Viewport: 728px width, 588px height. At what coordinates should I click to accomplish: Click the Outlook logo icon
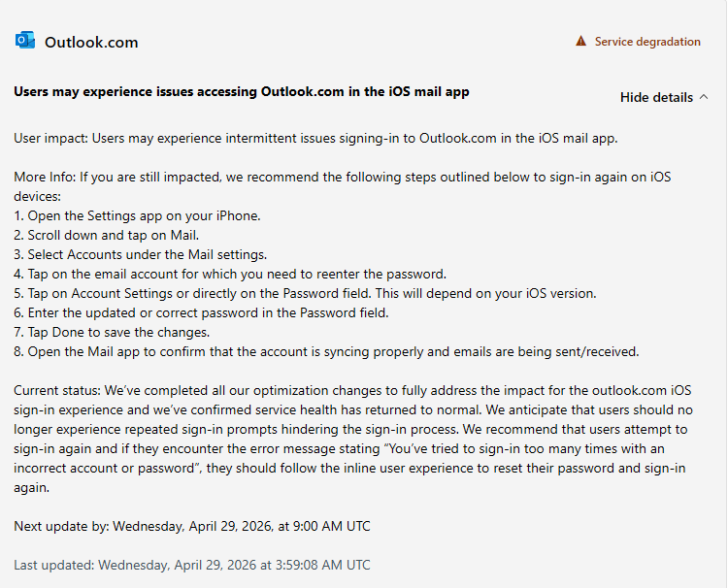pyautogui.click(x=25, y=41)
